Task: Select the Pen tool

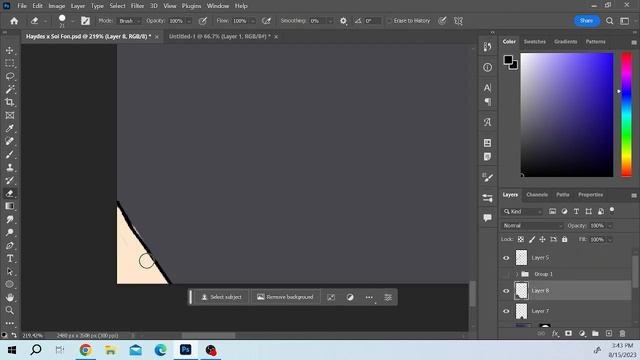Action: (x=10, y=246)
